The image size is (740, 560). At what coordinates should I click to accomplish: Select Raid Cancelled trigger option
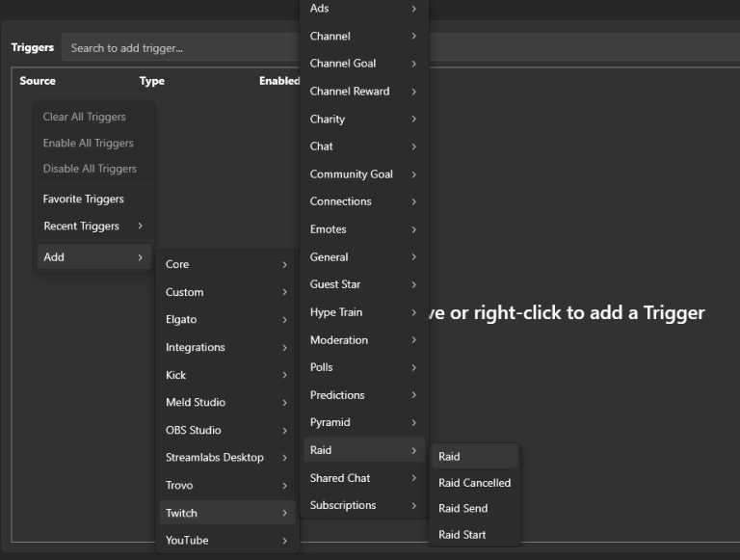474,483
